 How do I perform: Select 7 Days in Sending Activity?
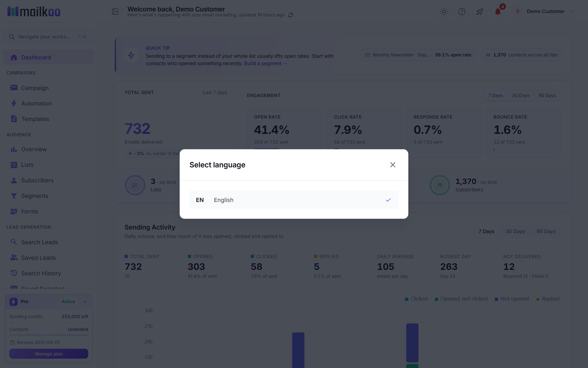tap(486, 231)
